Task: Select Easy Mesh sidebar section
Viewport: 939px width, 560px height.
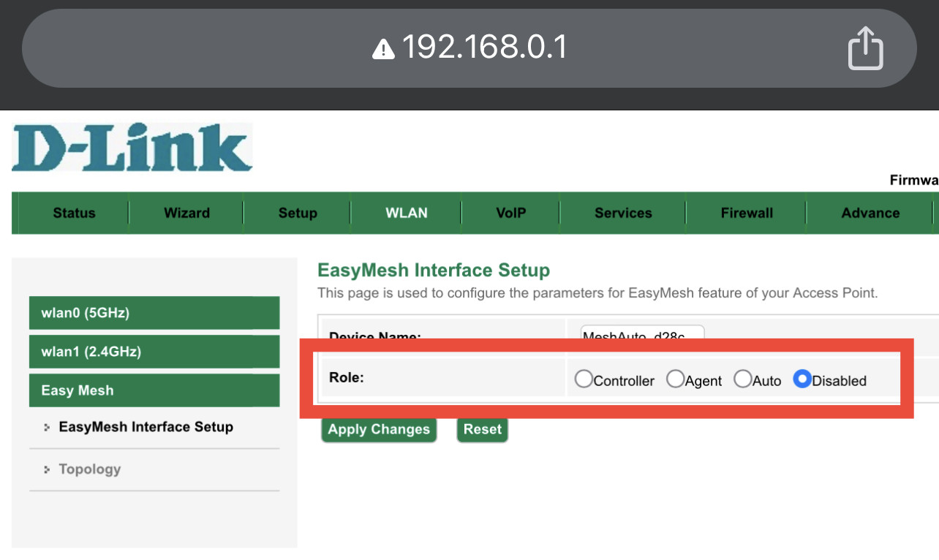Action: tap(154, 390)
